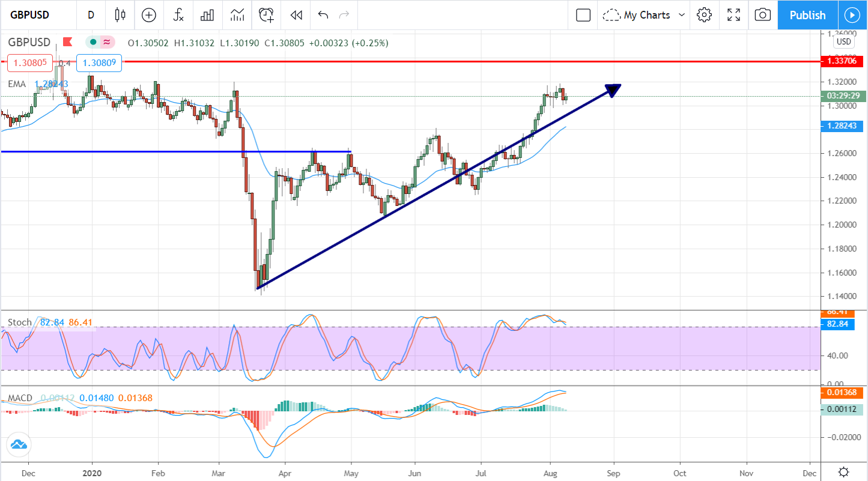Click the 1.28243 EMA price label
The image size is (868, 481).
(842, 126)
